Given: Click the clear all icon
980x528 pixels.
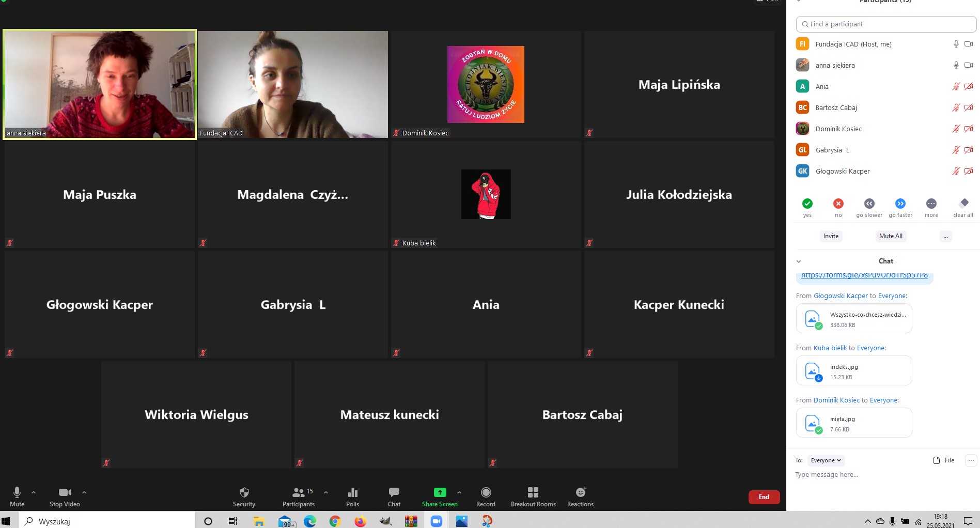Looking at the screenshot, I should pos(963,203).
